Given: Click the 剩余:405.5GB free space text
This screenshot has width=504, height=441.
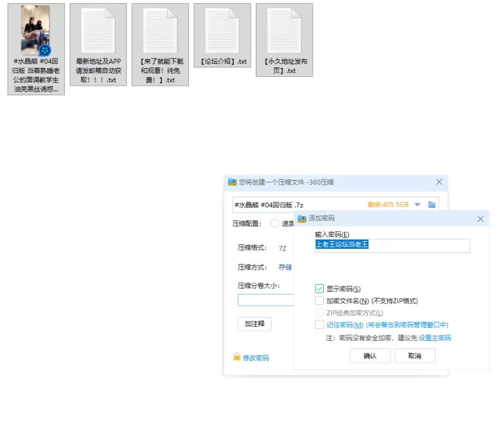Looking at the screenshot, I should 388,204.
